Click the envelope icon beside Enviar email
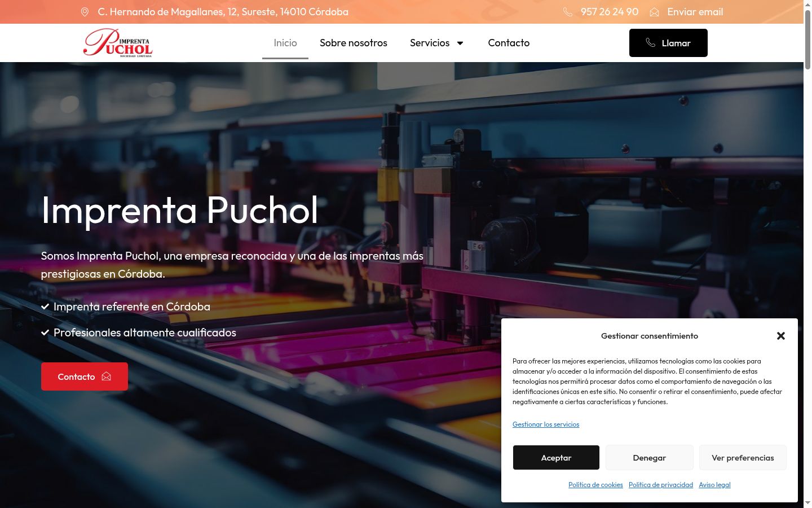 point(654,12)
